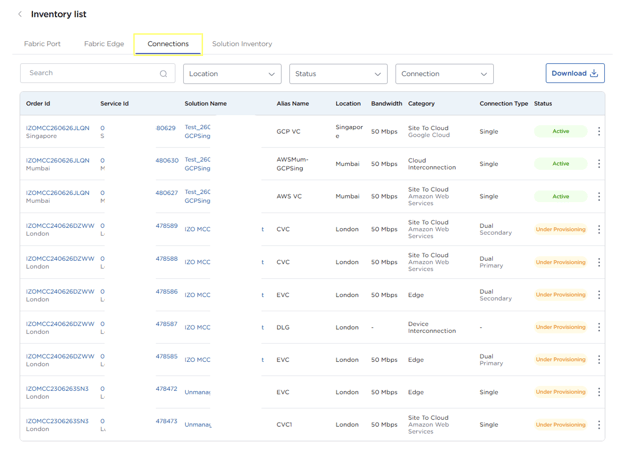The image size is (622, 458).
Task: Click the GCP VC alias name
Action: coord(288,132)
